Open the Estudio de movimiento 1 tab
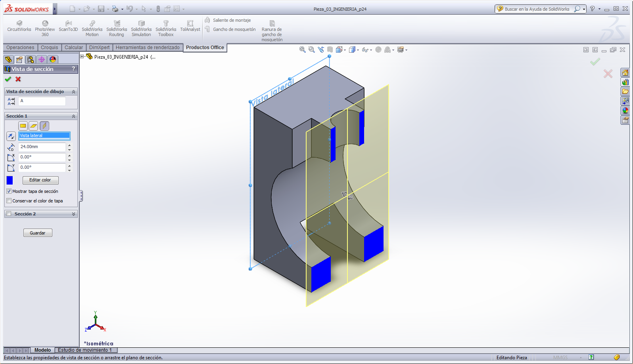The width and height of the screenshot is (633, 364). (85, 350)
